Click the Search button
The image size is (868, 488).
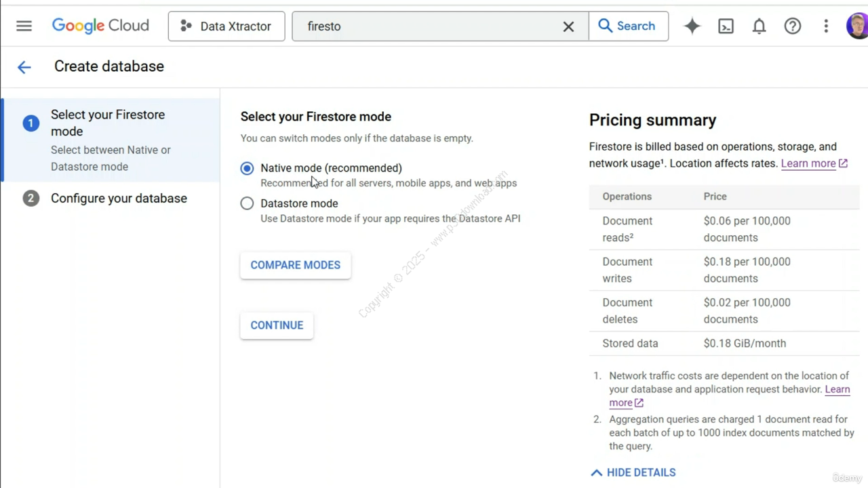(x=628, y=26)
